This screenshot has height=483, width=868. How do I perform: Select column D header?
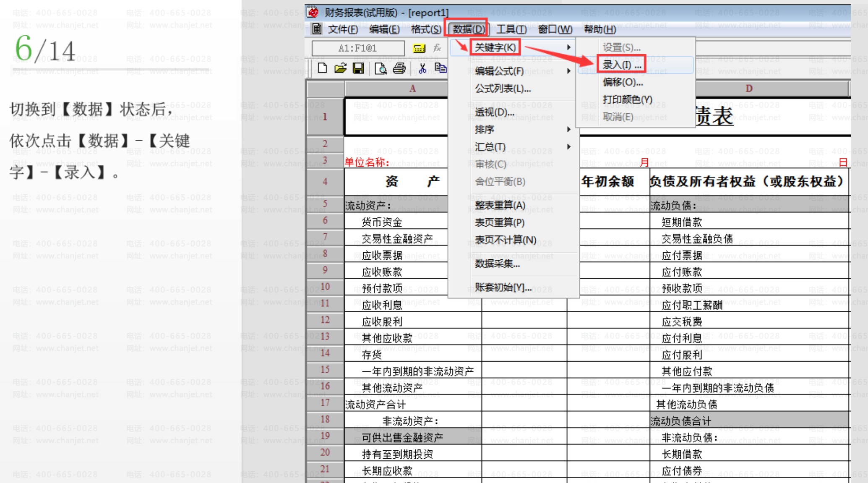tap(749, 89)
